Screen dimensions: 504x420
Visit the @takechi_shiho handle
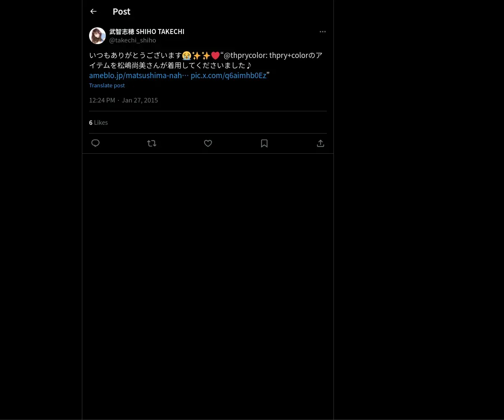pos(133,40)
